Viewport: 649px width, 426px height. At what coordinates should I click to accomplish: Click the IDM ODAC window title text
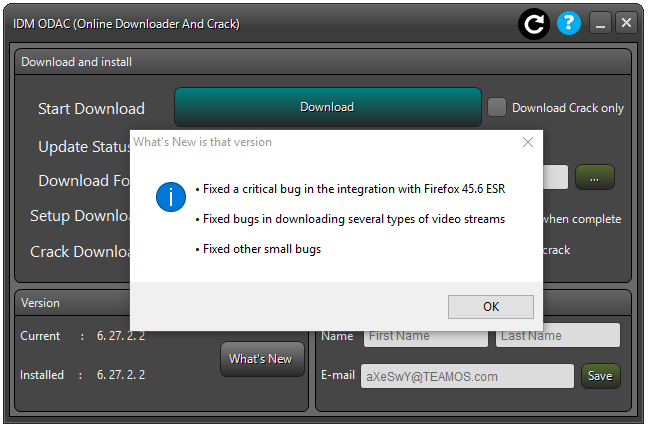tap(126, 24)
